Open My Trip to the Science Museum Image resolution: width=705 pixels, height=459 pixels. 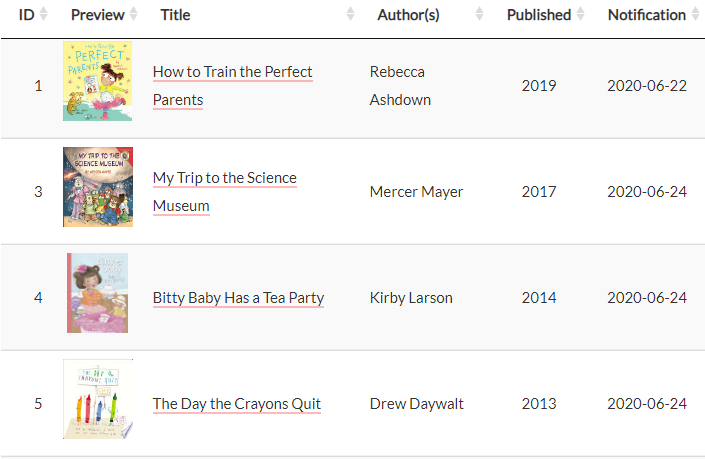(224, 179)
